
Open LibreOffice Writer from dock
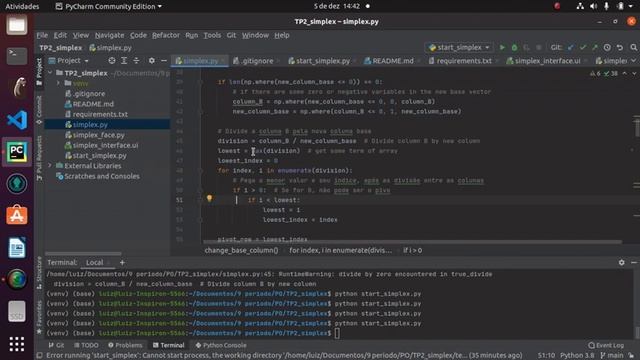17,247
